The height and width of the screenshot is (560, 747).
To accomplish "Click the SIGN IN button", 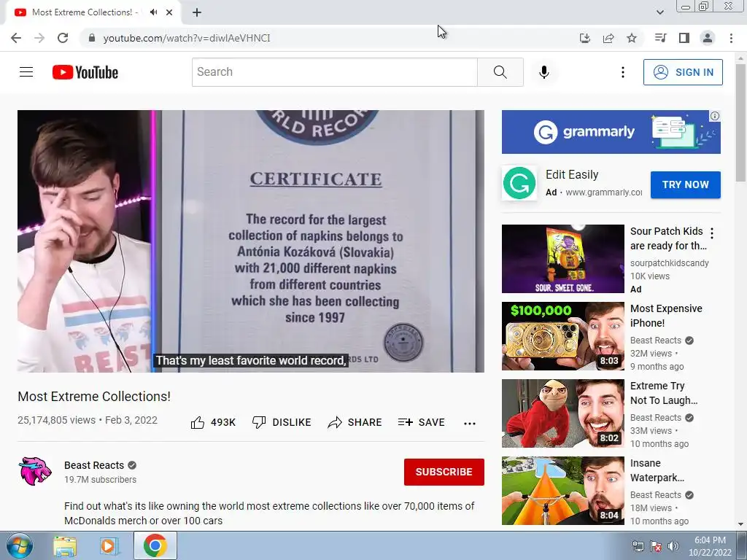I will click(x=683, y=72).
